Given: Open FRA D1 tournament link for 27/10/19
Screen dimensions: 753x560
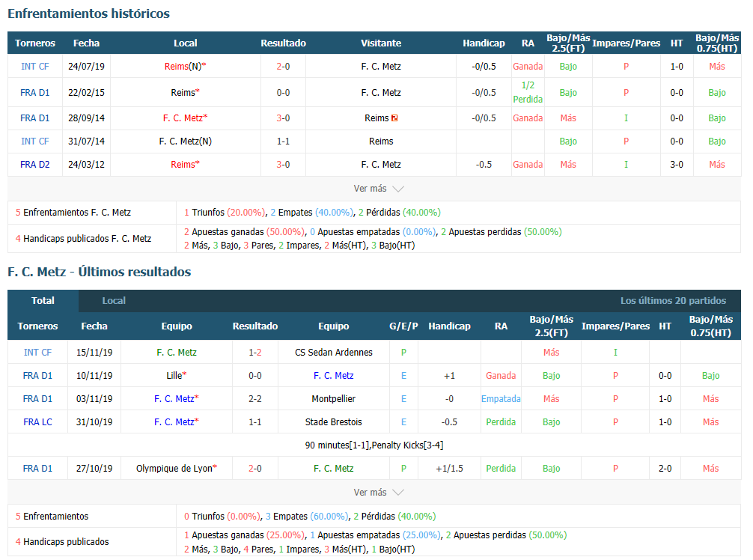Looking at the screenshot, I should 37,468.
